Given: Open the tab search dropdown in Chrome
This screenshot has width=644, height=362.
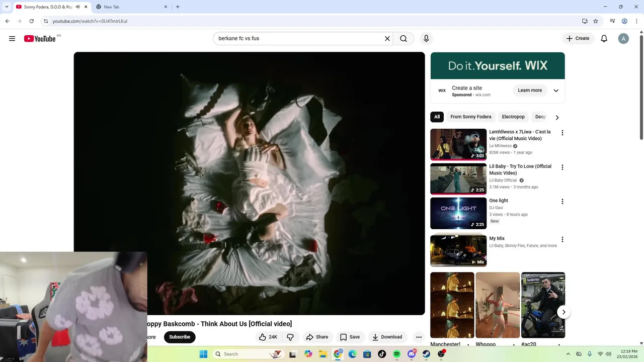Looking at the screenshot, I should coord(7,7).
